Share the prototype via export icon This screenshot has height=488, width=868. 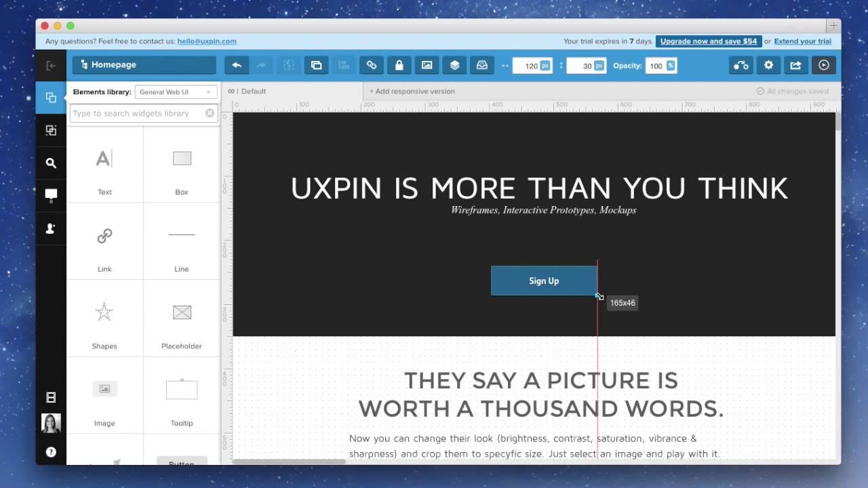(x=795, y=65)
